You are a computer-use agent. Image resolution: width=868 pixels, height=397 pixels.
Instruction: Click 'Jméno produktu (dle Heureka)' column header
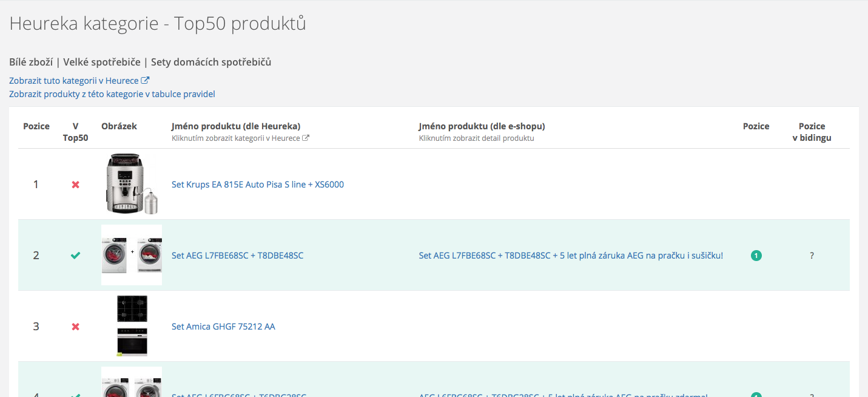pyautogui.click(x=236, y=126)
